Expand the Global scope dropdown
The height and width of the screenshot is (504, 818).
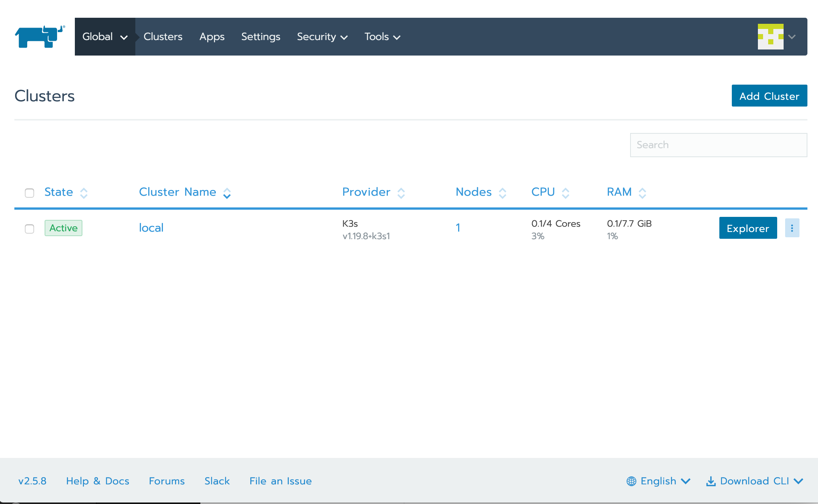105,37
